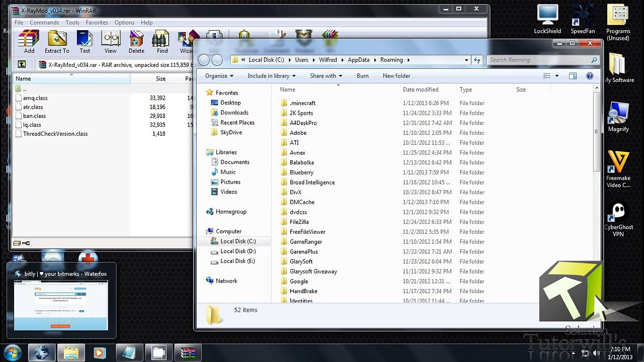Select SkyDrive in navigation pane
Screen dimensions: 644x362
[231, 132]
